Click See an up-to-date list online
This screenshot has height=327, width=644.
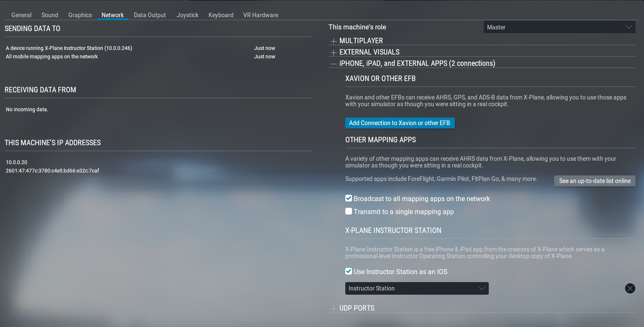tap(594, 181)
